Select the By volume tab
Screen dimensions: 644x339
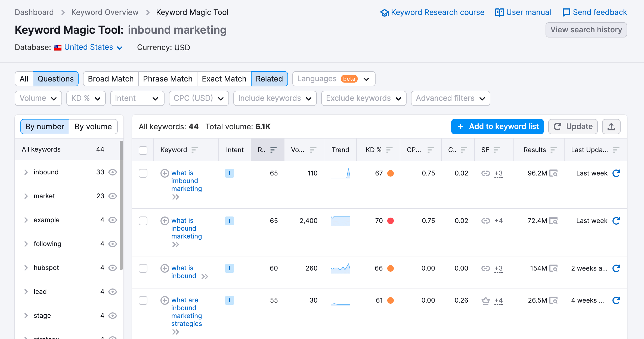93,127
